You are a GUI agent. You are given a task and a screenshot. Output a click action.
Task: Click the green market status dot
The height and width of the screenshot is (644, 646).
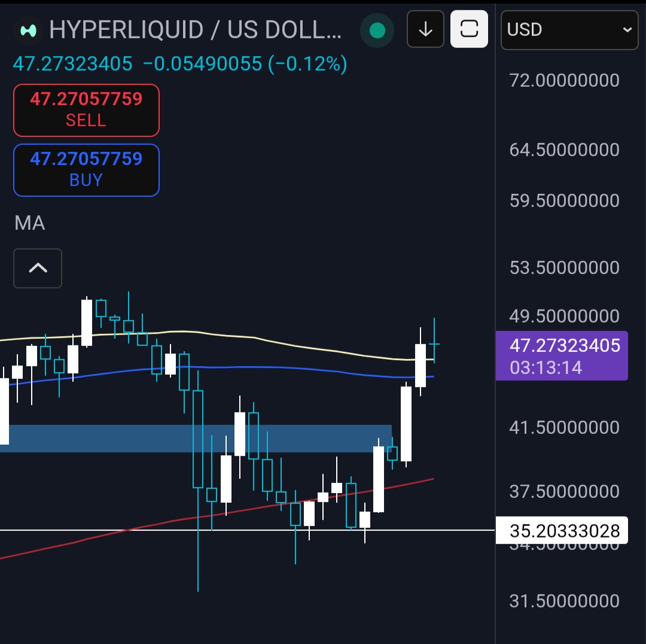[x=377, y=31]
